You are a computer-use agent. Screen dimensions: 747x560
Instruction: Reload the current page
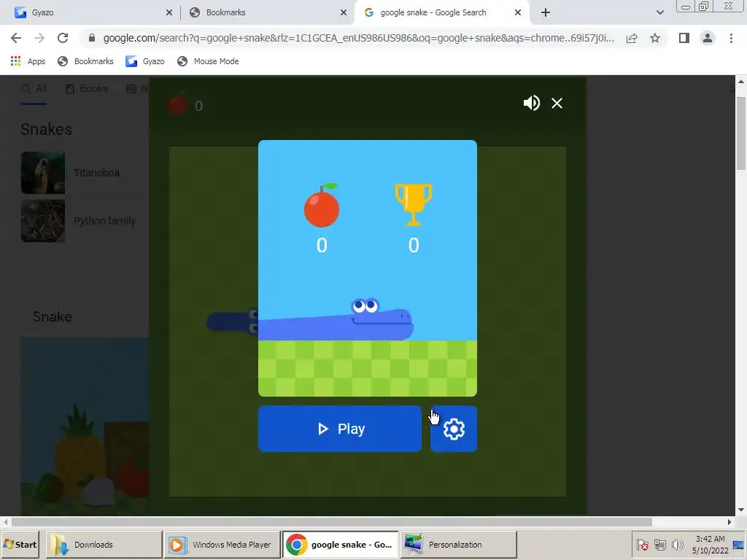pyautogui.click(x=63, y=38)
